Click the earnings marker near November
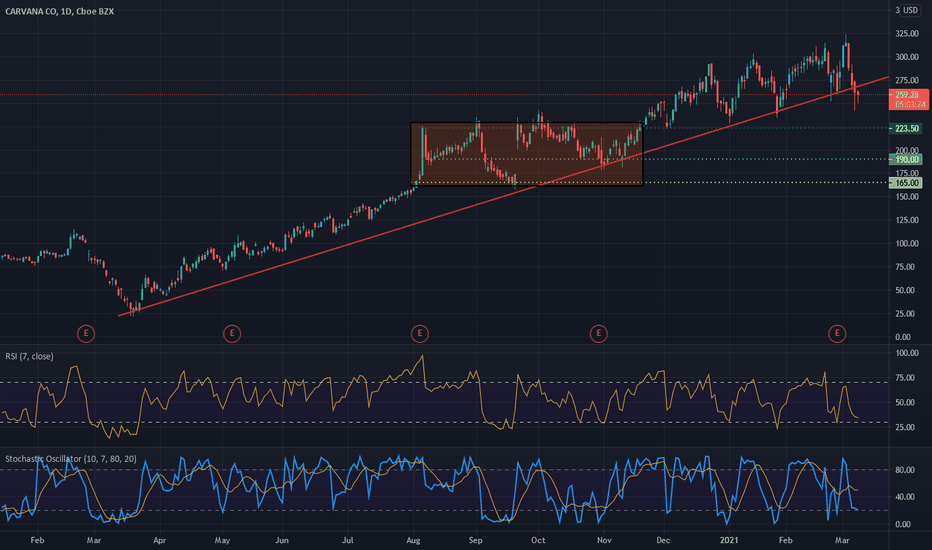Image resolution: width=932 pixels, height=550 pixels. click(599, 334)
